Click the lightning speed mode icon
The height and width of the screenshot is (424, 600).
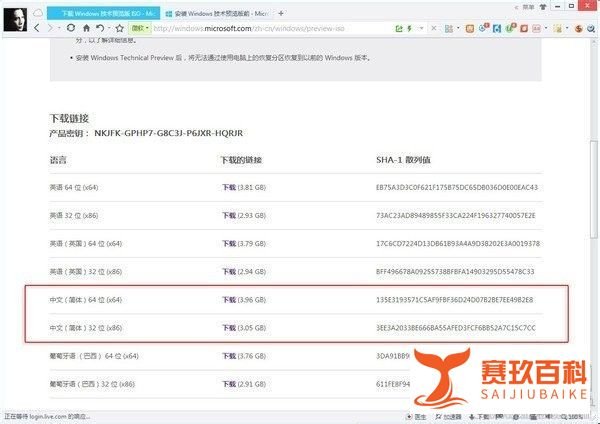(409, 28)
